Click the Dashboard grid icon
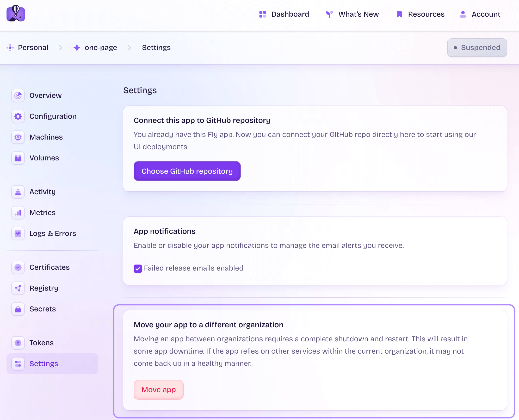The width and height of the screenshot is (519, 420). coord(262,14)
